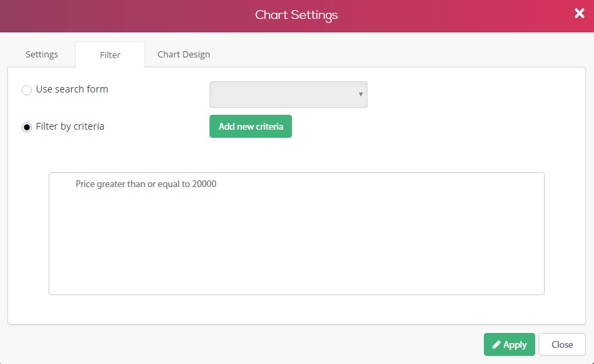Select the Use search form radio button
The width and height of the screenshot is (594, 364).
pos(26,90)
